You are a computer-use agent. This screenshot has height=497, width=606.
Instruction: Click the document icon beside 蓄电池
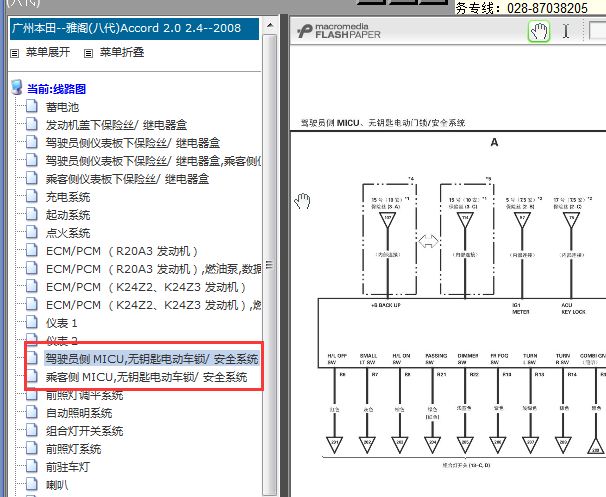pyautogui.click(x=32, y=106)
